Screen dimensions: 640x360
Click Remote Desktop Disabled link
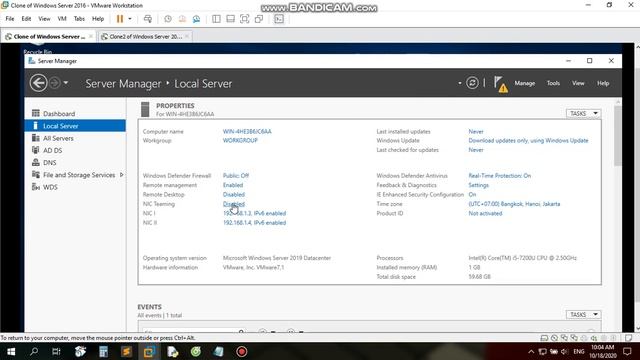pos(233,194)
